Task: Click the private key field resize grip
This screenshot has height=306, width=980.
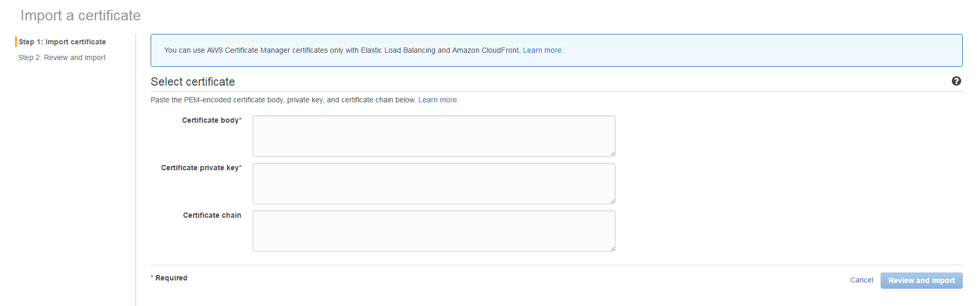Action: 612,201
